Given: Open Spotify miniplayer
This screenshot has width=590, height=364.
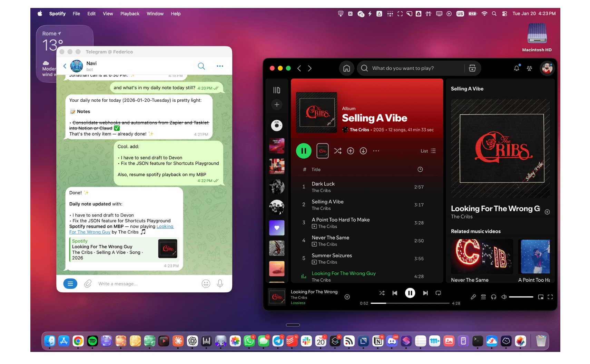Looking at the screenshot, I should pyautogui.click(x=541, y=297).
